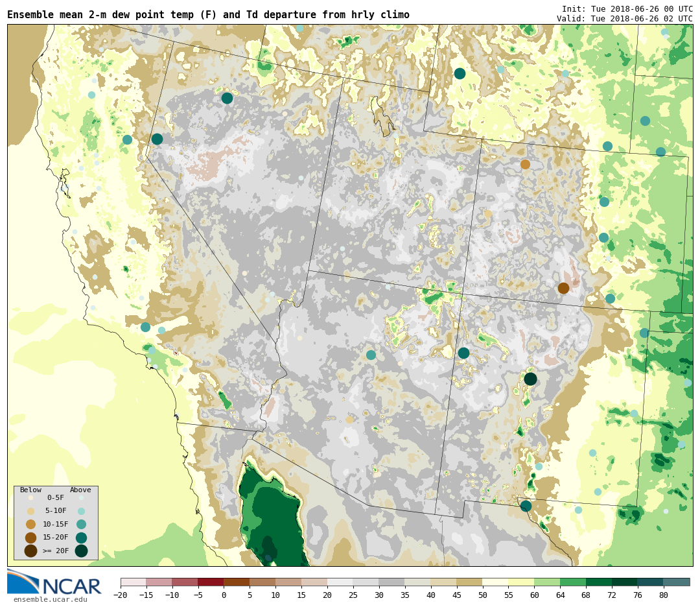Screen dimensions: 700x607
Task: Click the '80' colorbar label
Action: click(x=664, y=595)
